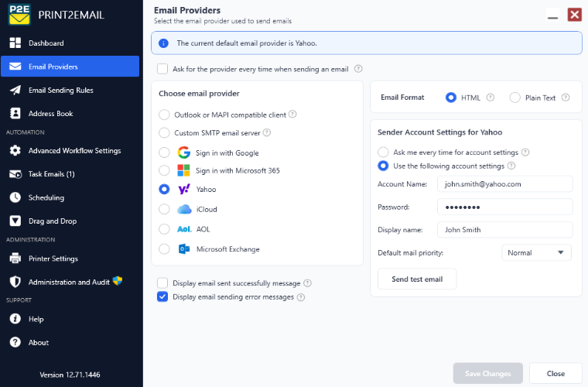Minimize the Print2Email window

[552, 15]
